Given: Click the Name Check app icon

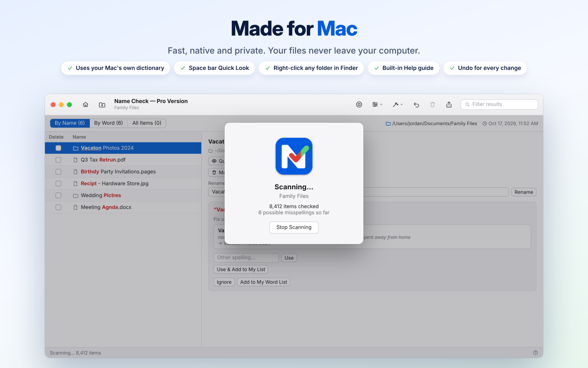Looking at the screenshot, I should tap(294, 156).
